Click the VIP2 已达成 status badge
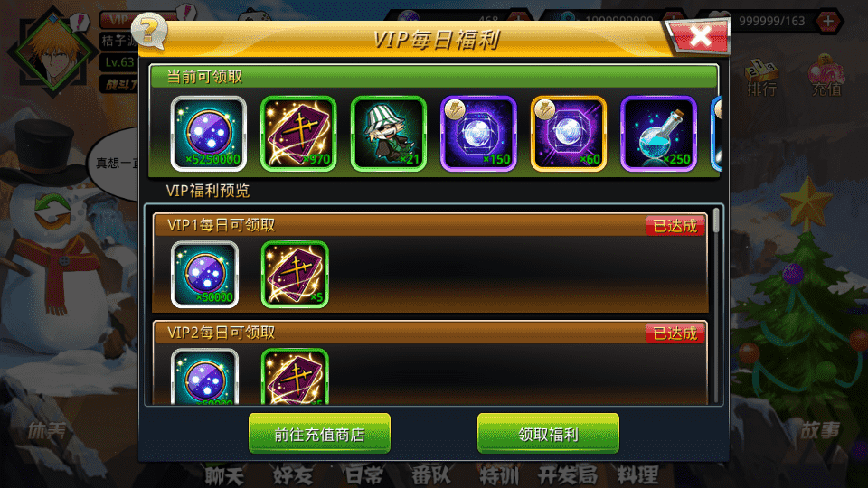868x488 pixels. tap(675, 333)
